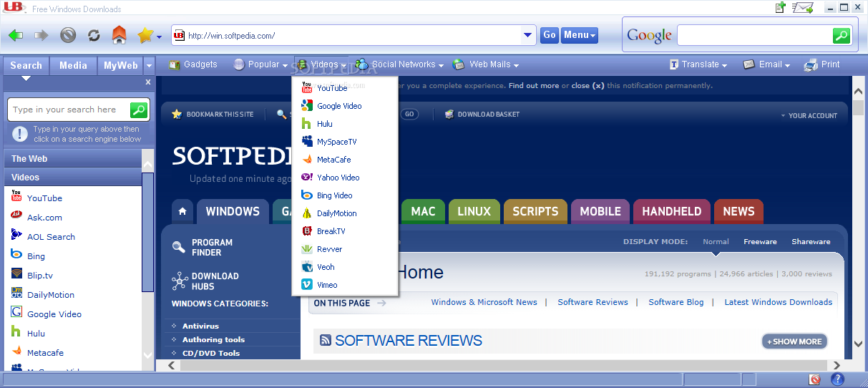Open Favorites star dropdown arrow
The width and height of the screenshot is (868, 388).
[x=160, y=37]
